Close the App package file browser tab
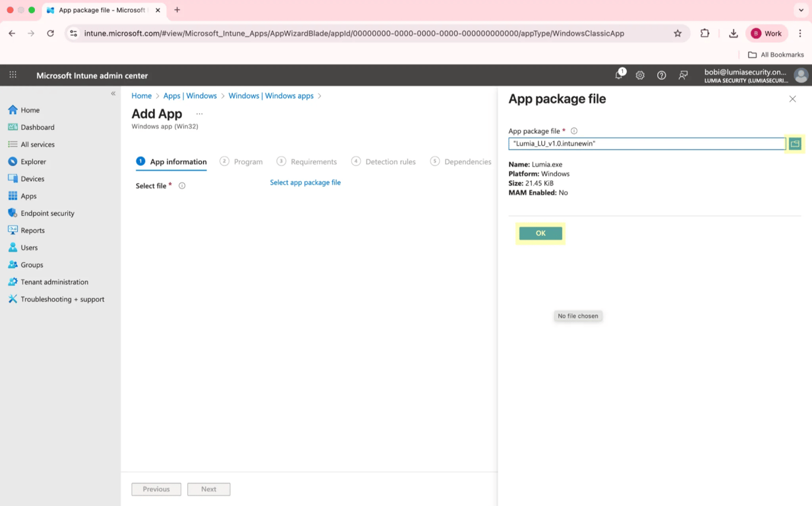Screen dimensions: 812x506 [158, 10]
